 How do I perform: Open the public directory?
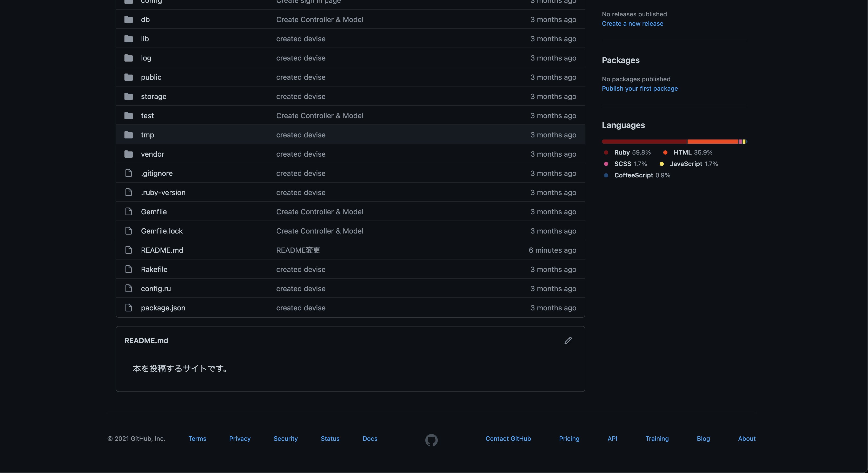pyautogui.click(x=151, y=77)
